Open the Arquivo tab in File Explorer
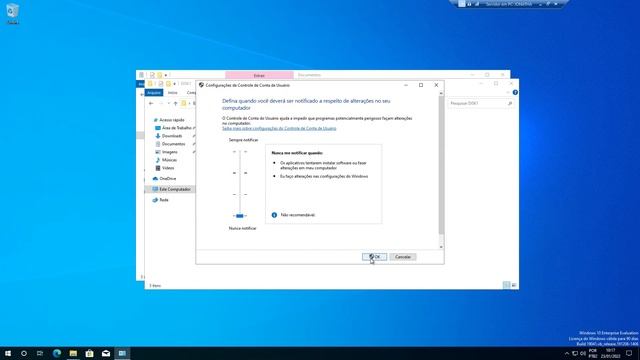The image size is (640, 360). [154, 93]
